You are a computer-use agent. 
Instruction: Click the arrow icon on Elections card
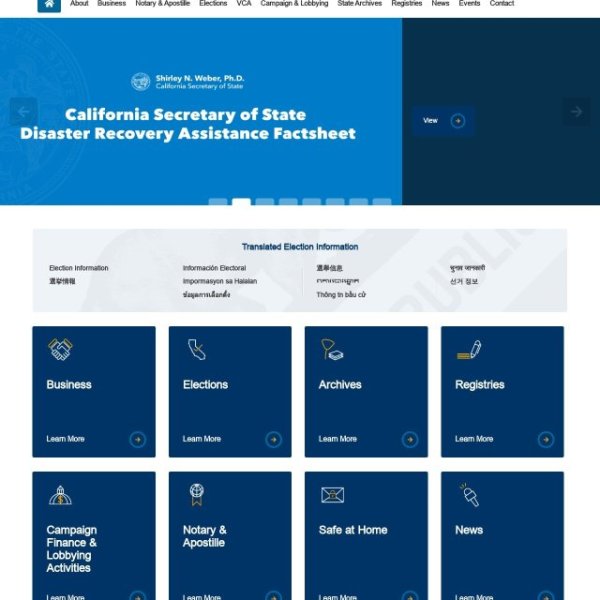click(274, 440)
